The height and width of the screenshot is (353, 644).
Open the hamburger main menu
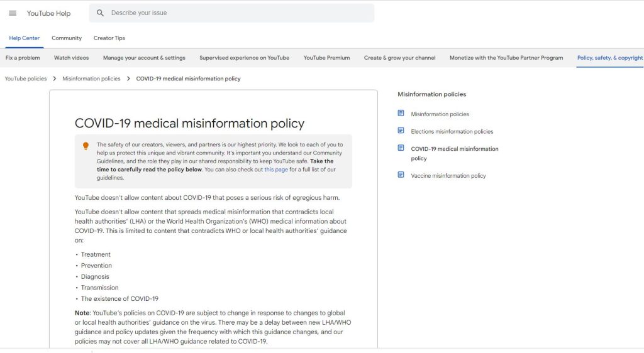click(x=13, y=13)
